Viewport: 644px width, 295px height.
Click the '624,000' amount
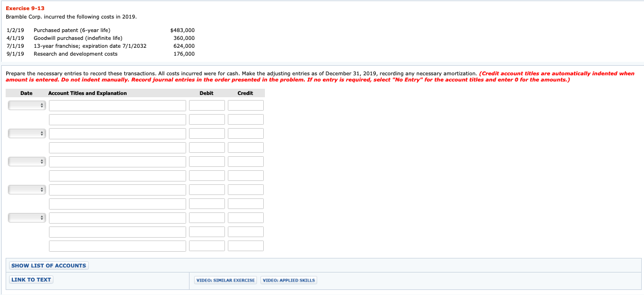tap(184, 46)
